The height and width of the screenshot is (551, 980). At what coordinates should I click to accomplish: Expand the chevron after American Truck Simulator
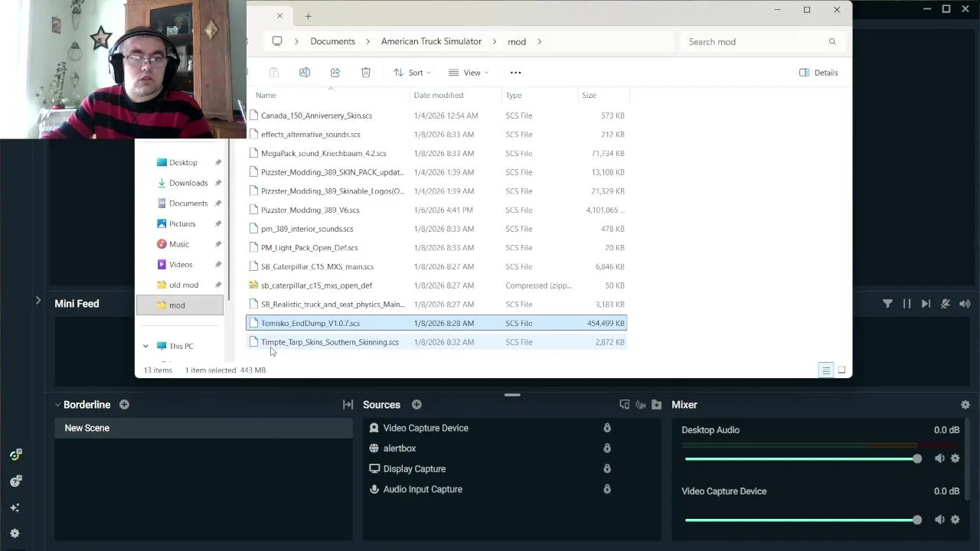pyautogui.click(x=495, y=41)
